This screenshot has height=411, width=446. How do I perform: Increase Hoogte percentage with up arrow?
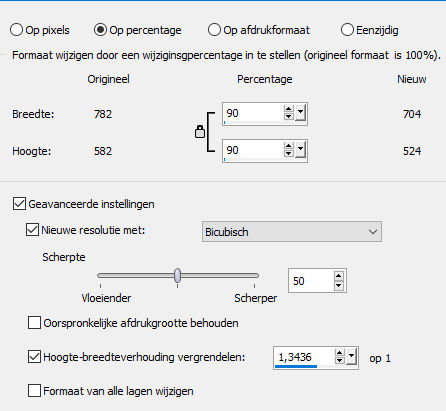(x=289, y=146)
